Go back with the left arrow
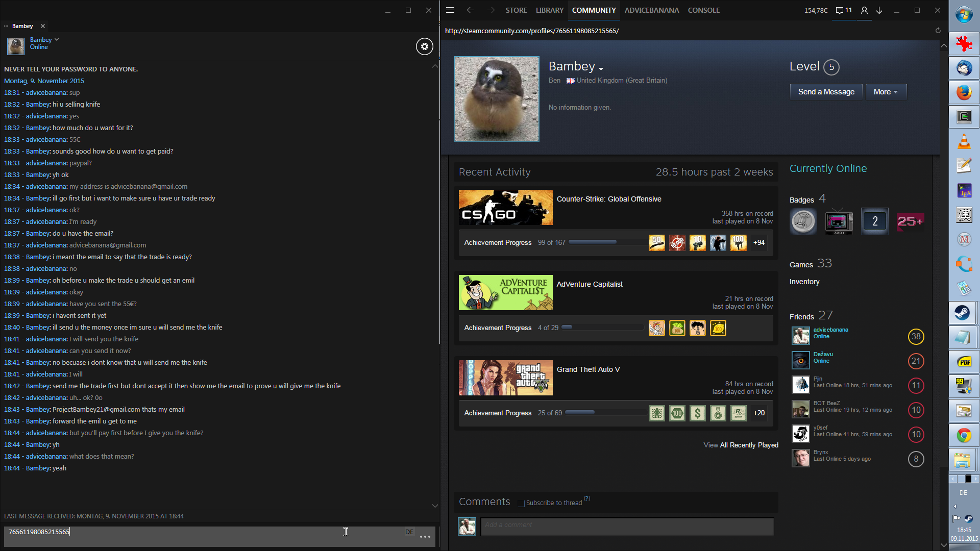Viewport: 980px width, 551px height. [470, 10]
